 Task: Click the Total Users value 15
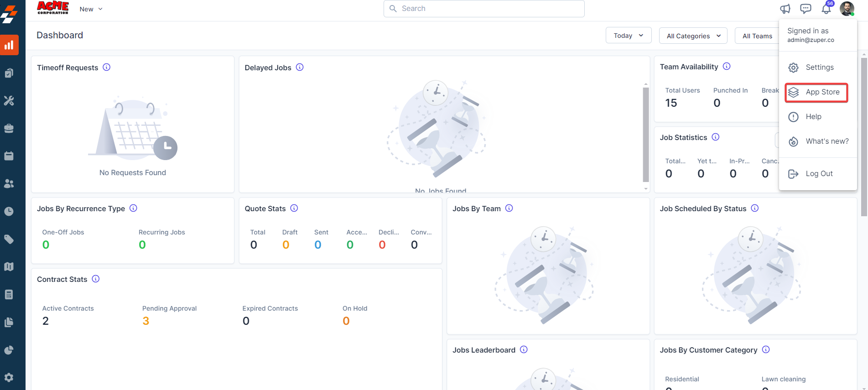click(671, 103)
